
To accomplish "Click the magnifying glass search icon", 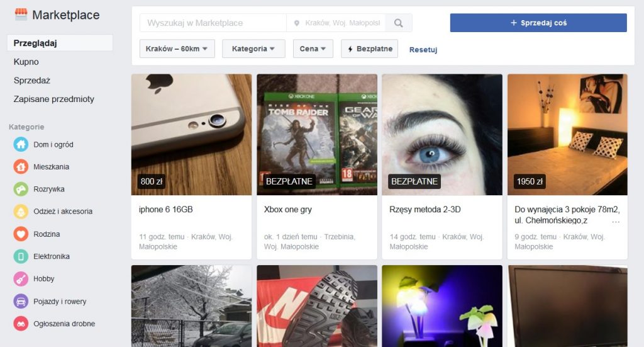I will [x=398, y=23].
